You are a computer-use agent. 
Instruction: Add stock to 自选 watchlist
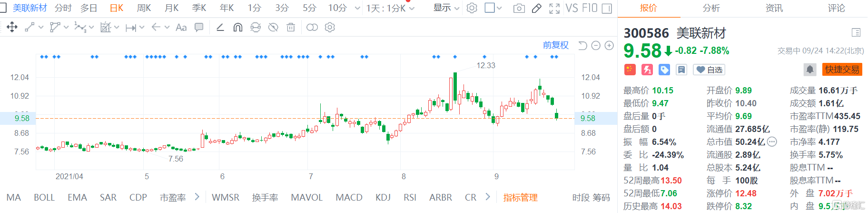(x=709, y=70)
